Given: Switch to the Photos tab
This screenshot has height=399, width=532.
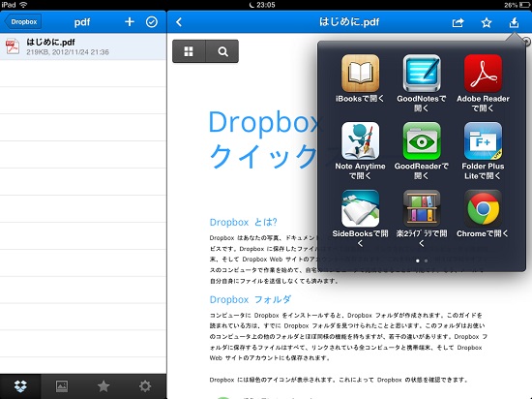Looking at the screenshot, I should tap(62, 386).
